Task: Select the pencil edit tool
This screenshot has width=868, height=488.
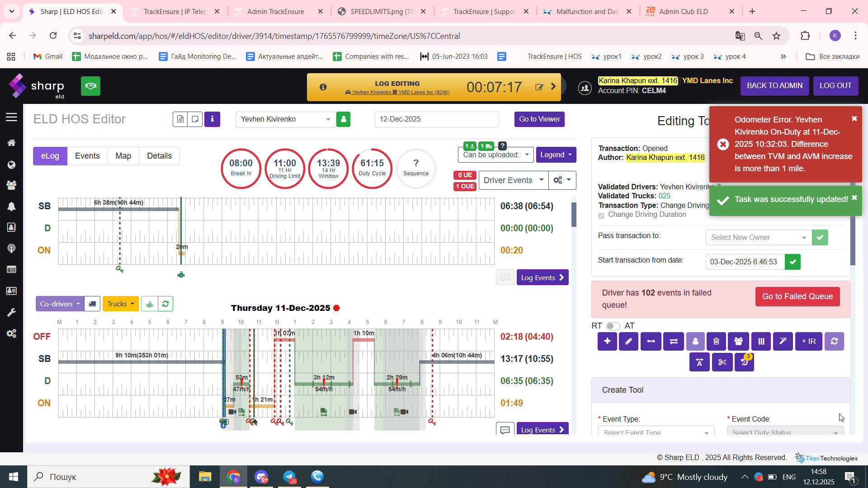Action: point(628,342)
